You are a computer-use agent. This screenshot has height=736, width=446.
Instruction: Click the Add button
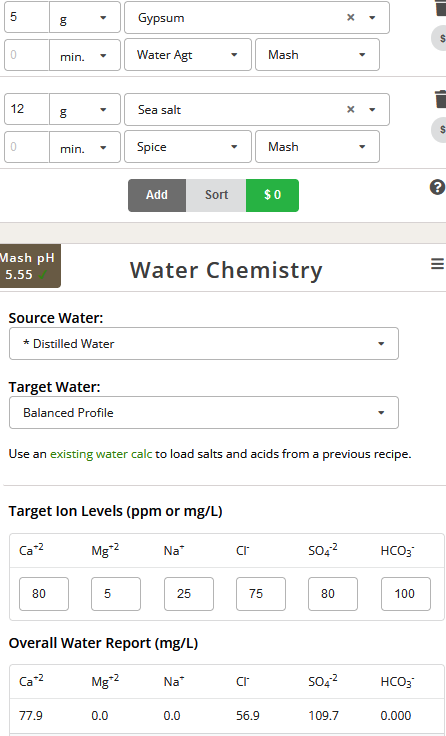pyautogui.click(x=157, y=195)
